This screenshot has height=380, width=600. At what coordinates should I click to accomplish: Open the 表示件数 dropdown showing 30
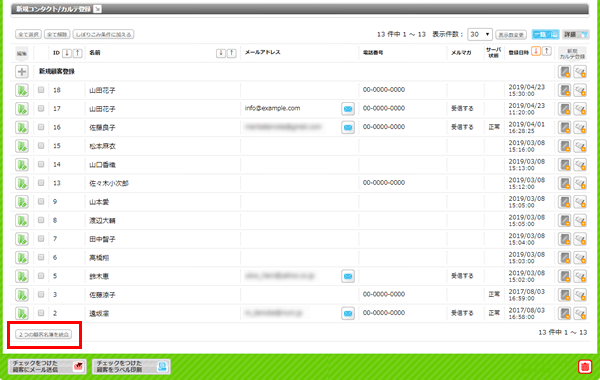coord(479,34)
